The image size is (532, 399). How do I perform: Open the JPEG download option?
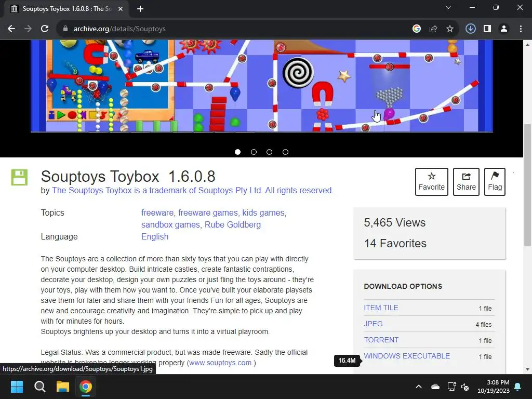point(373,324)
